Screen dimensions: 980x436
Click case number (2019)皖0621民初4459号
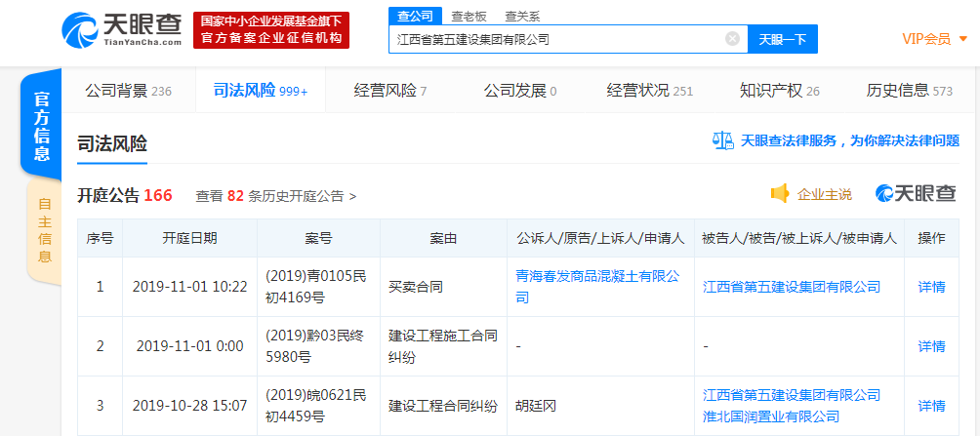tap(315, 406)
